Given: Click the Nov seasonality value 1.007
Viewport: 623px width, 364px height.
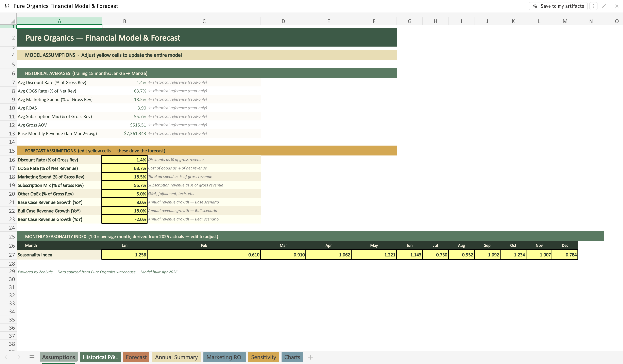Looking at the screenshot, I should point(539,255).
